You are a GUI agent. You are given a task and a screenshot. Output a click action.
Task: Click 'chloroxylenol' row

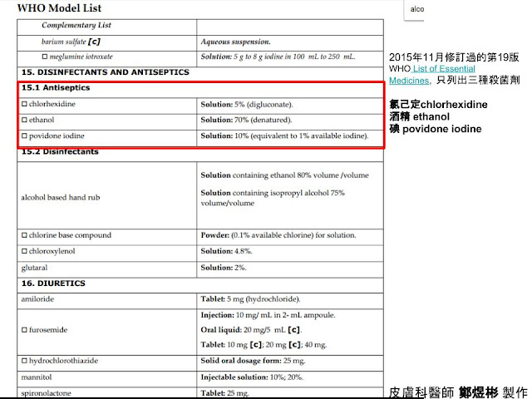(x=200, y=253)
